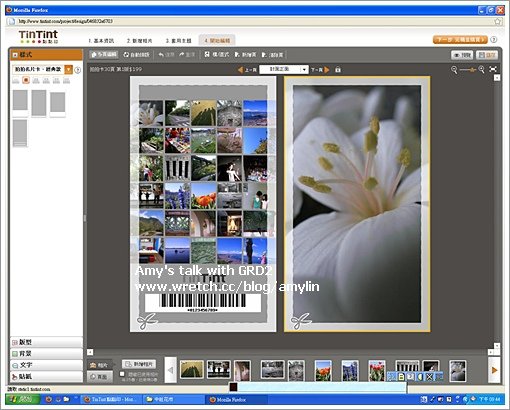Select the white flower thumbnail in tray
This screenshot has width=510, height=410.
[x=457, y=370]
